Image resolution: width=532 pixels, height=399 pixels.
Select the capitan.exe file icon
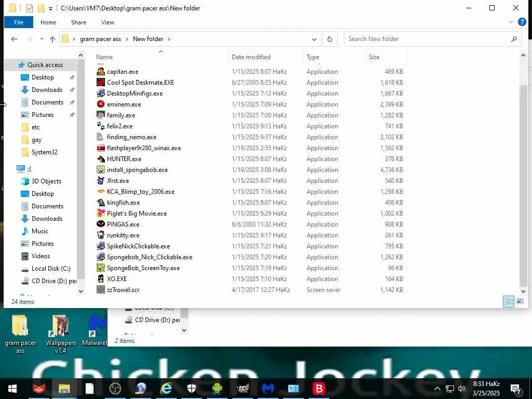point(100,72)
